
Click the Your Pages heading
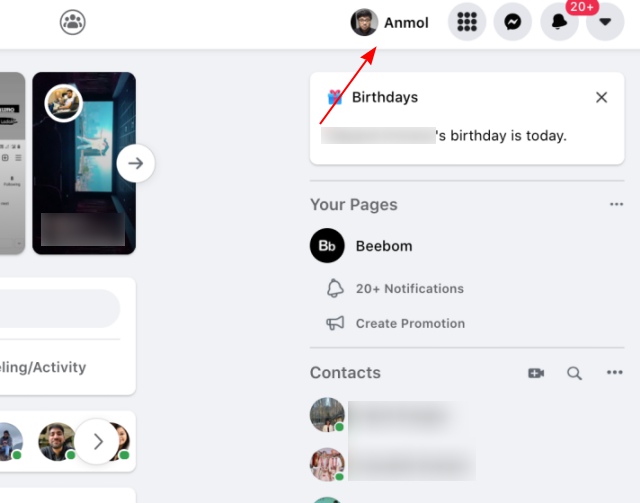(x=353, y=205)
